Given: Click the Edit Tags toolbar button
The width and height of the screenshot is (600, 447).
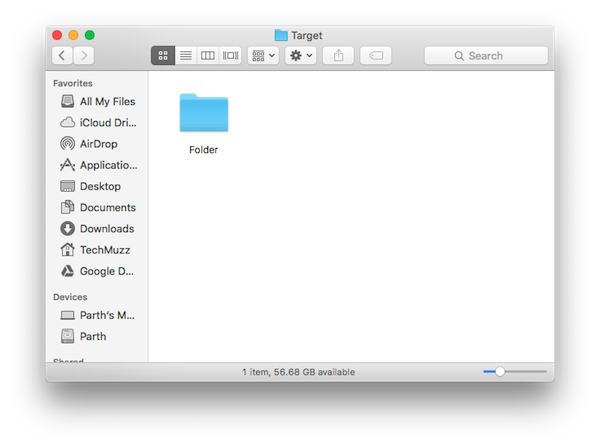Looking at the screenshot, I should pyautogui.click(x=376, y=56).
